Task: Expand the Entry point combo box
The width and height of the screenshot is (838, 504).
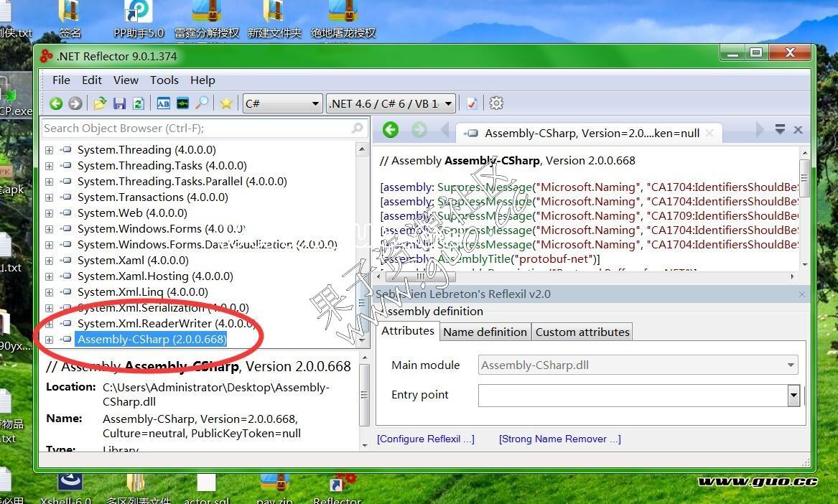Action: [793, 396]
